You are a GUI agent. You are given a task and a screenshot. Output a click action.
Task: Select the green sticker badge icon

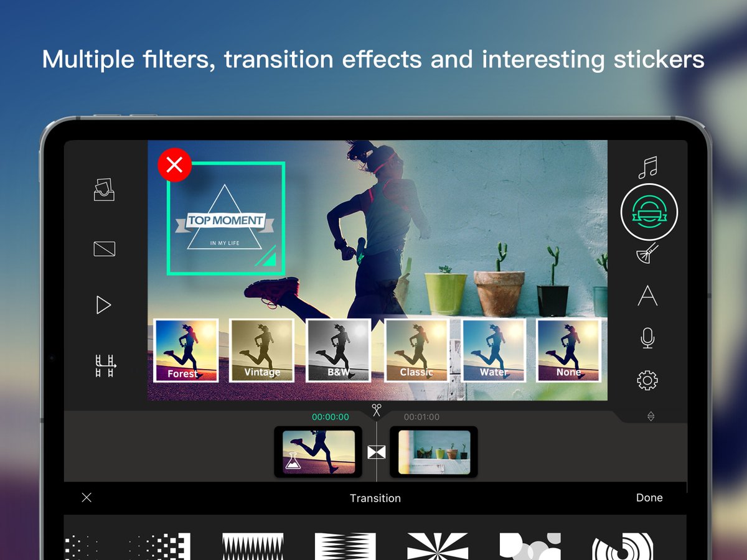coord(649,212)
